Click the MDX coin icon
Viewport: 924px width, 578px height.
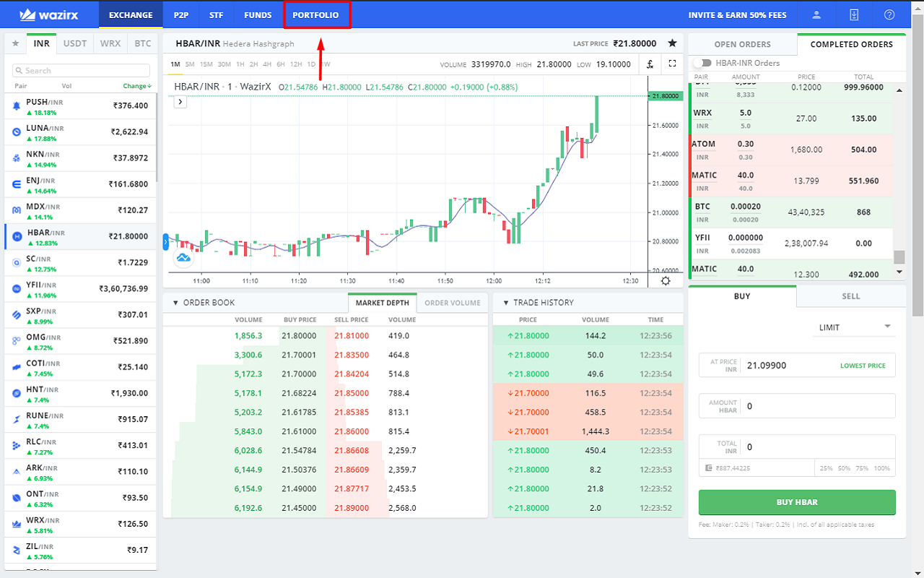(17, 210)
